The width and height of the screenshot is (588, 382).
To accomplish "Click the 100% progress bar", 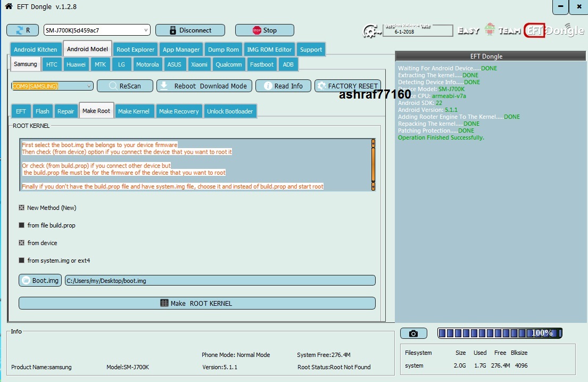I will coord(500,333).
